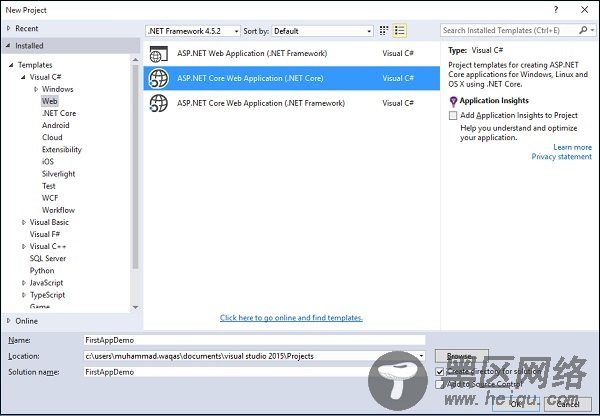
Task: Open the search options dropdown arrow
Action: coord(592,30)
